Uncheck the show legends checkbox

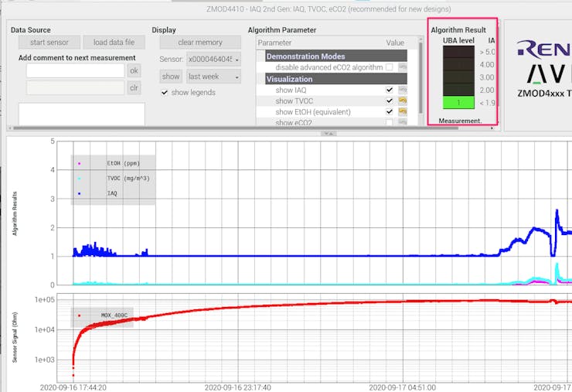click(x=165, y=93)
